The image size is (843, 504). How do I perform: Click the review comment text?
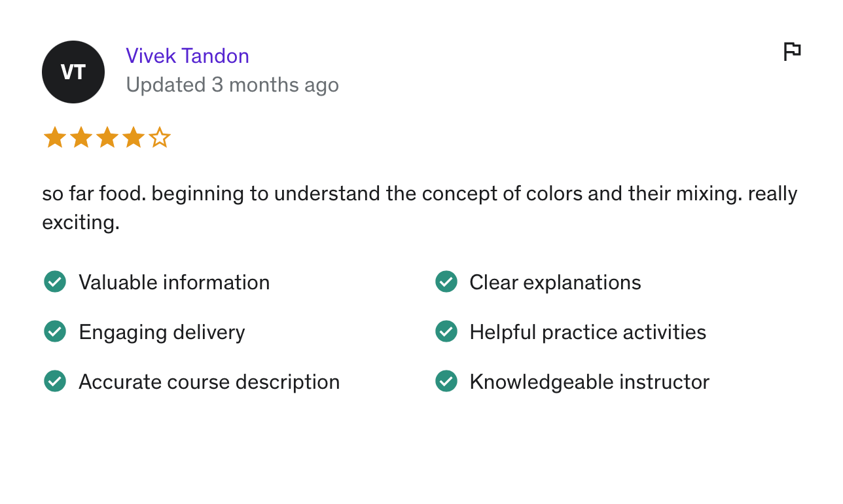coord(419,194)
